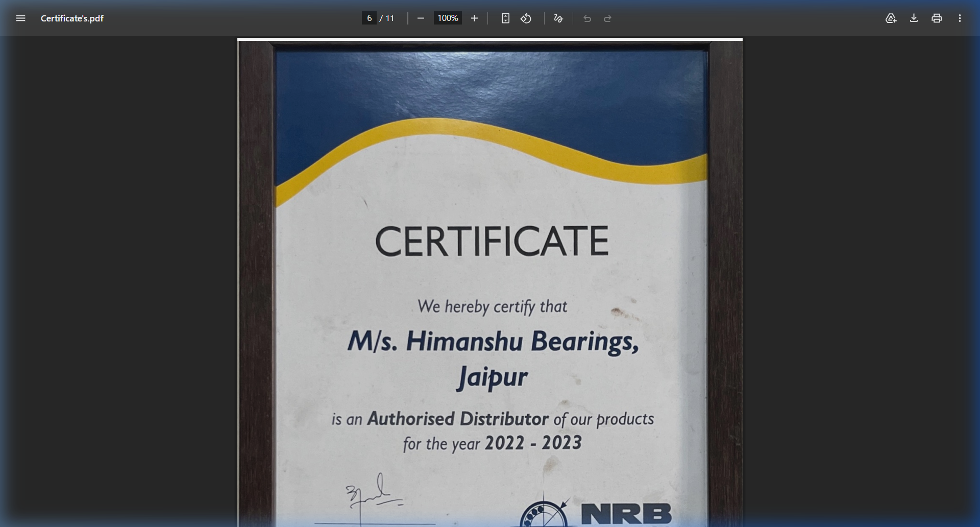
Task: Edit the current page number field
Action: (369, 18)
